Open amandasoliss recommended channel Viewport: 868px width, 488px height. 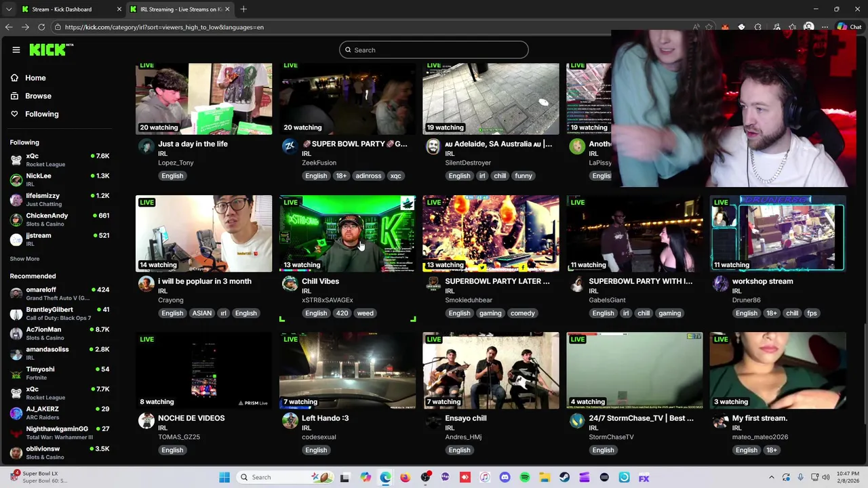(x=60, y=353)
